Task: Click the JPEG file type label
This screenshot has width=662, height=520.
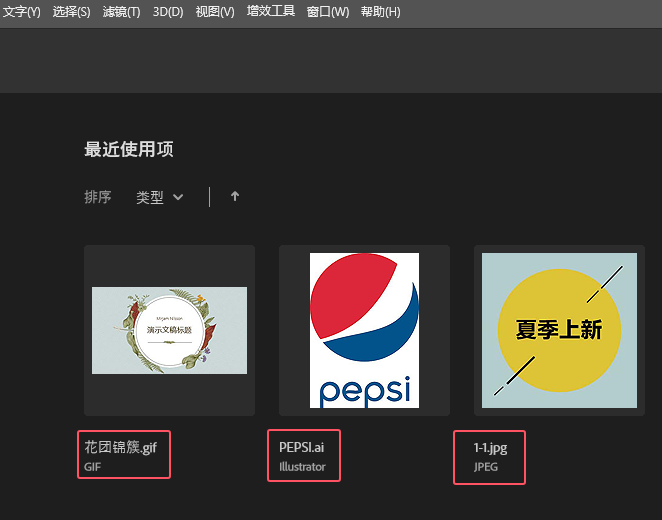Action: point(486,467)
